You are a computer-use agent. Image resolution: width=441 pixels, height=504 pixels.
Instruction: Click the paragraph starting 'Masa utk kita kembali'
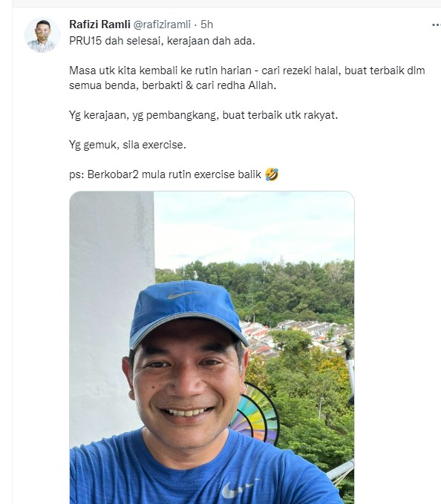(x=247, y=78)
